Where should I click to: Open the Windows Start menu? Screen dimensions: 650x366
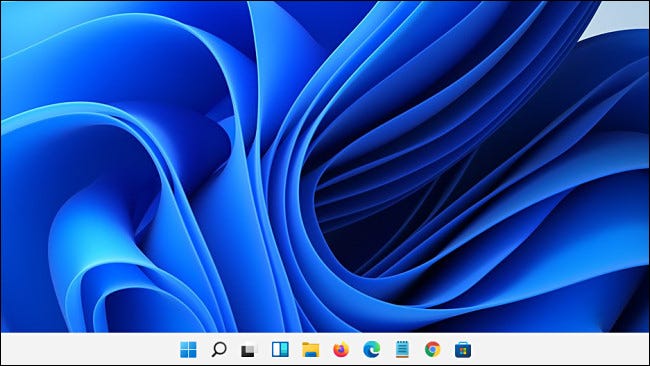pos(188,349)
